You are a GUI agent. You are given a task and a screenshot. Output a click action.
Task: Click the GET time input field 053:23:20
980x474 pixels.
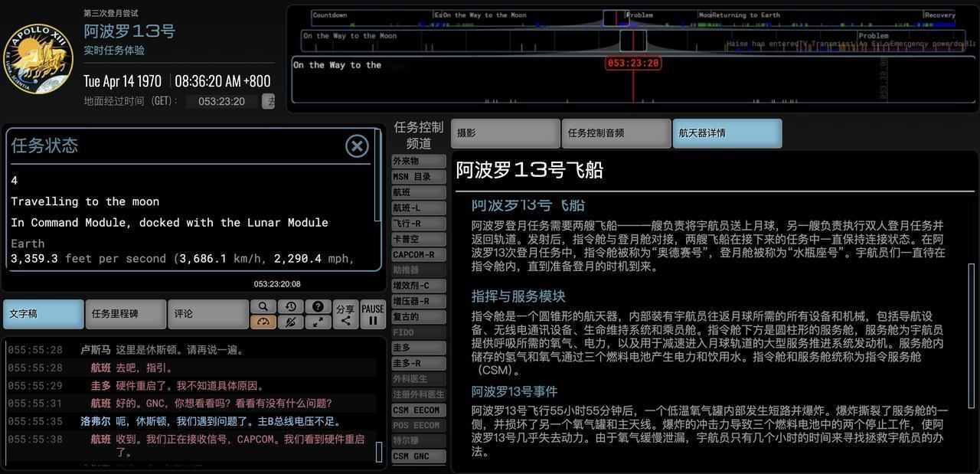pyautogui.click(x=222, y=101)
